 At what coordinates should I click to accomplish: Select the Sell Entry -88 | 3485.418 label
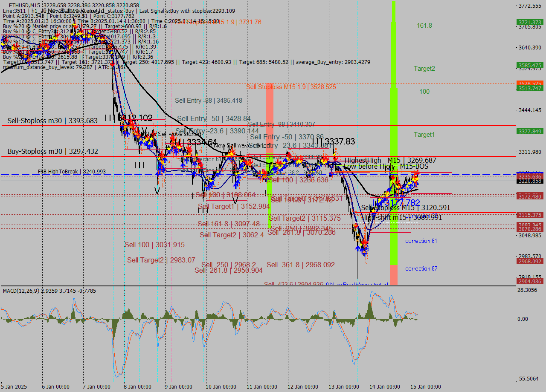209,101
